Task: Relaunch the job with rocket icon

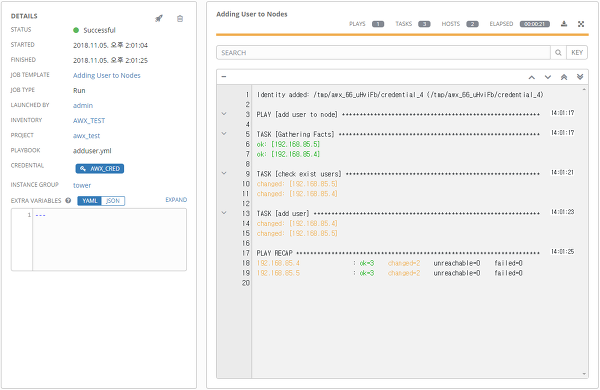Action: pos(159,18)
